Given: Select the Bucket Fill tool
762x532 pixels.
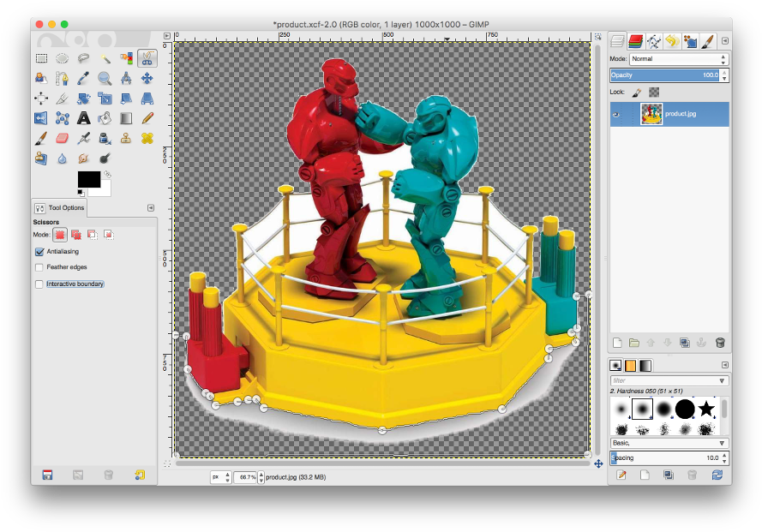Looking at the screenshot, I should (x=105, y=118).
